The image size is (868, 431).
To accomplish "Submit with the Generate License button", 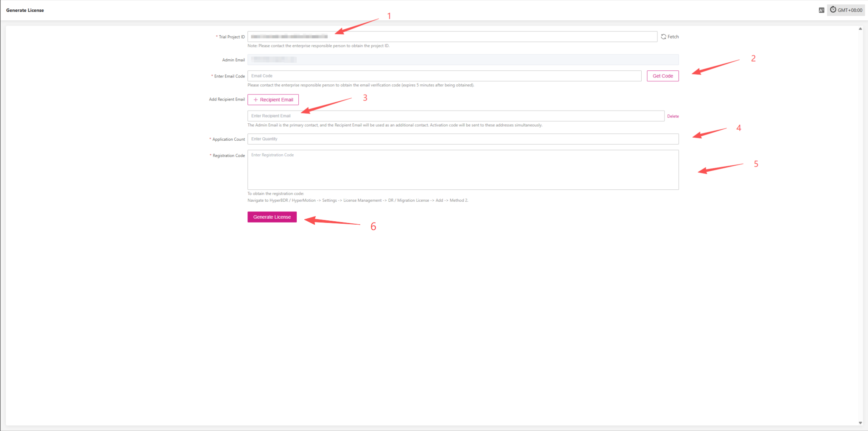I will pos(272,217).
